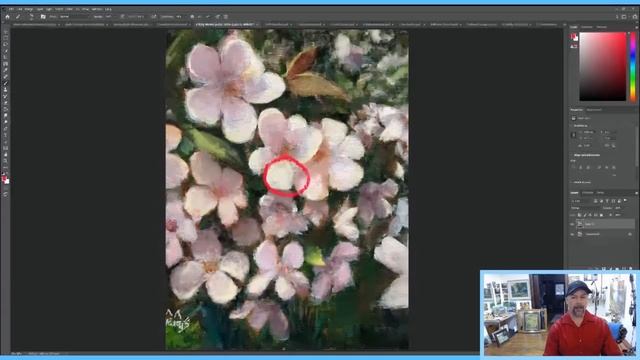Select the Eraser tool
Image resolution: width=640 pixels, height=360 pixels.
[5, 102]
